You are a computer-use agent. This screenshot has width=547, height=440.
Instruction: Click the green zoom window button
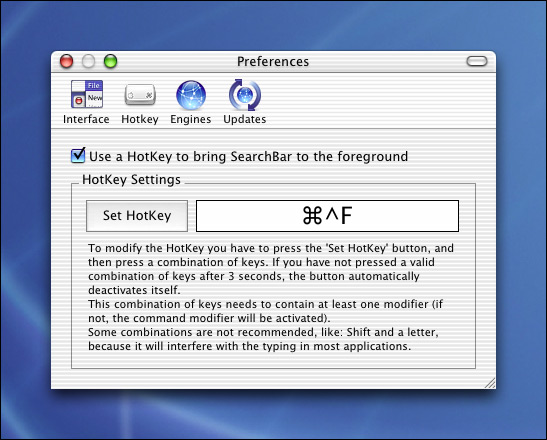[x=111, y=61]
